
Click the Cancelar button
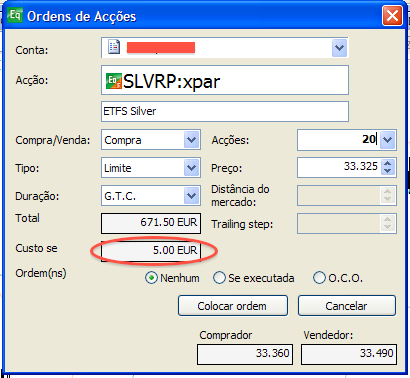(347, 306)
